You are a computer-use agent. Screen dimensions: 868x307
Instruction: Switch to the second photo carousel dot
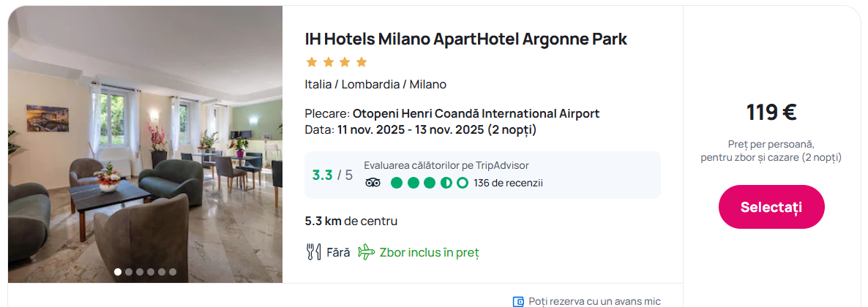click(x=128, y=272)
